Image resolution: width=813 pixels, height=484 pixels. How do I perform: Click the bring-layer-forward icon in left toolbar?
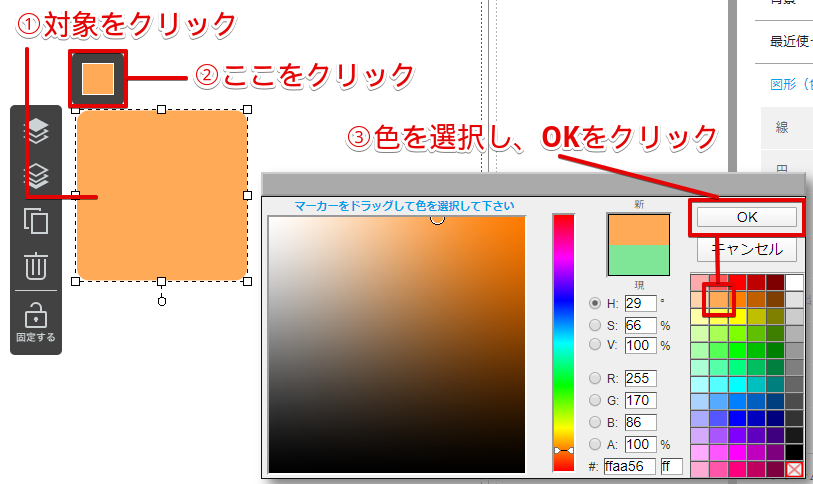36,131
